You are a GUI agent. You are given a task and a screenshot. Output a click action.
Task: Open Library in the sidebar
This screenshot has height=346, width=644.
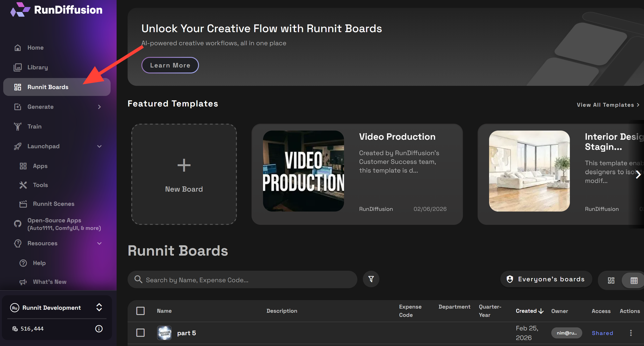pyautogui.click(x=37, y=67)
